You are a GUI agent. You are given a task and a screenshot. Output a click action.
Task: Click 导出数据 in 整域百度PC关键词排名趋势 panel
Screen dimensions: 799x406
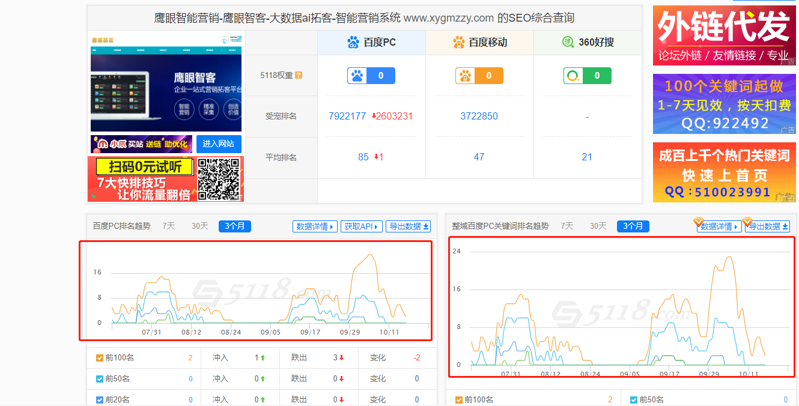click(x=767, y=226)
